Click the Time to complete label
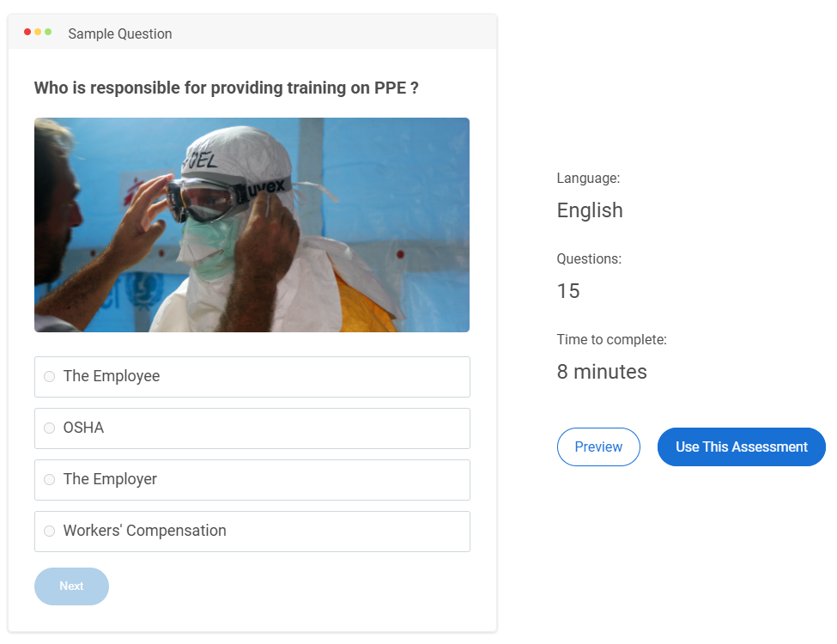 click(611, 340)
